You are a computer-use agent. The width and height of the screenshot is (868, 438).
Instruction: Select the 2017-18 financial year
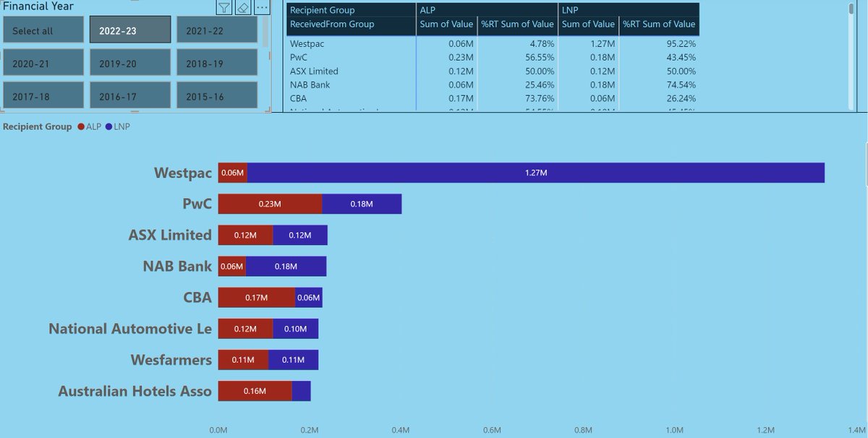click(43, 95)
